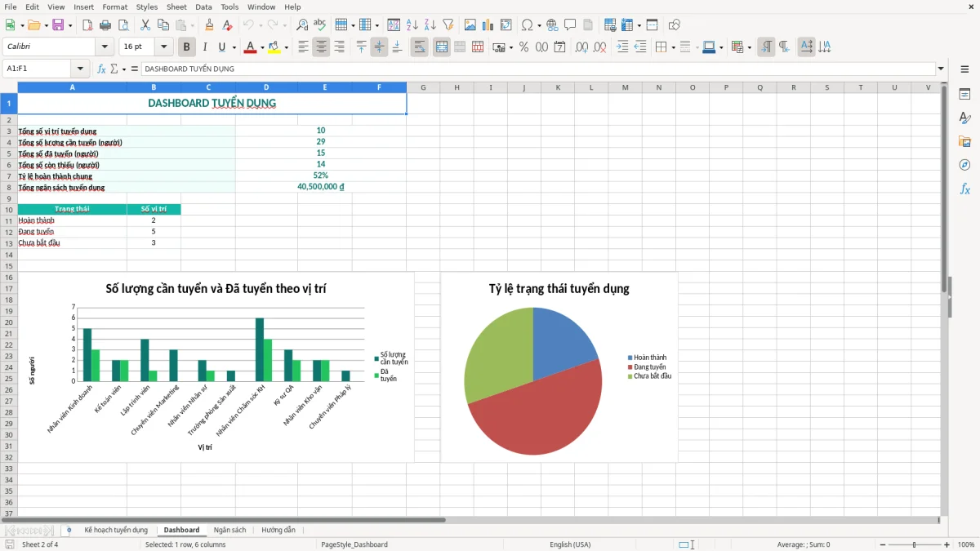980x551 pixels.
Task: Toggle Bold formatting
Action: tap(186, 47)
